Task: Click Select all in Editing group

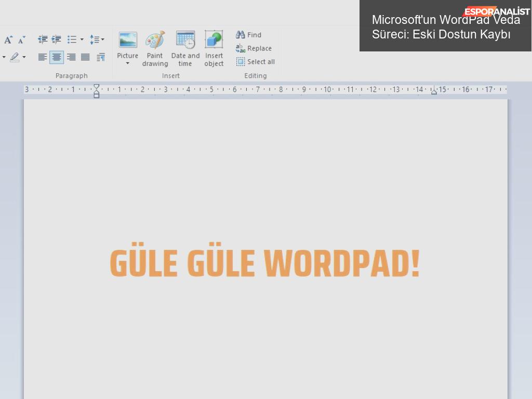Action: click(x=256, y=62)
